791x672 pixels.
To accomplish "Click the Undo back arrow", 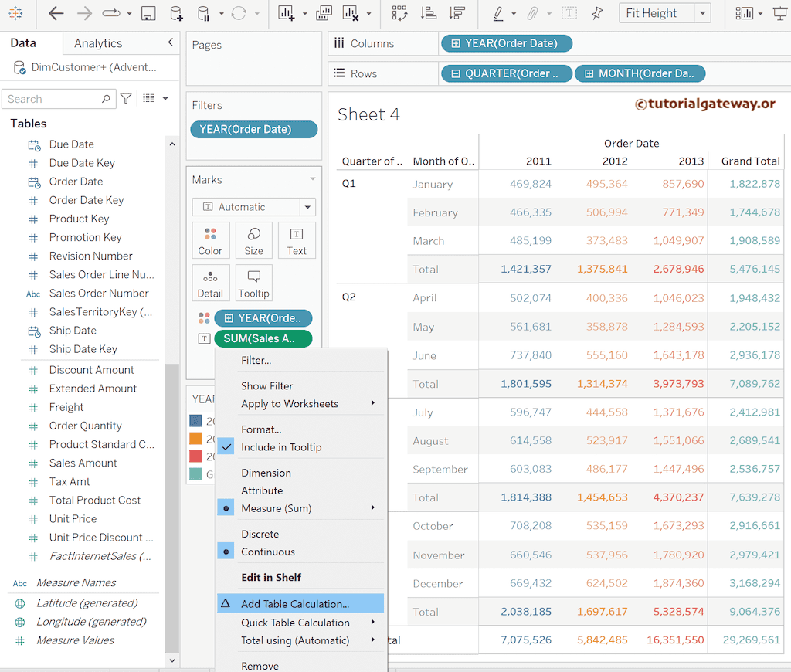I will (56, 13).
